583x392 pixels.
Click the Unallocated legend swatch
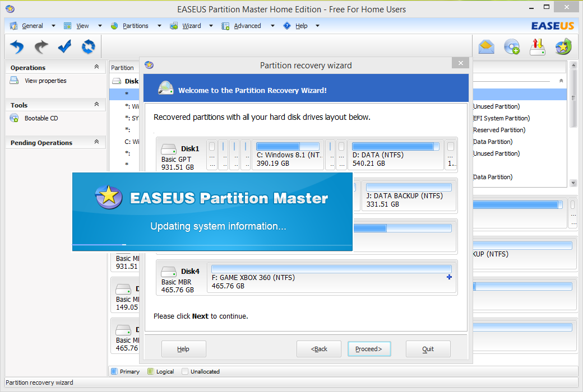[185, 371]
